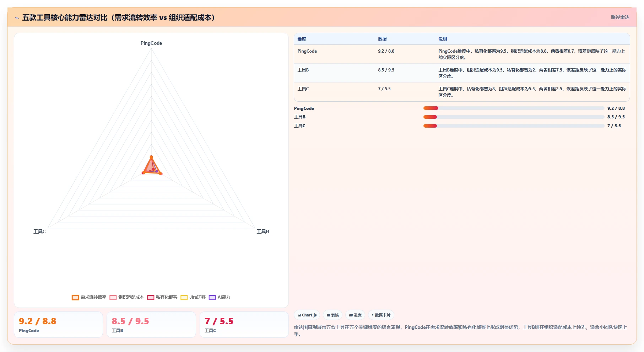The height and width of the screenshot is (352, 644).
Task: Click the outermost orange point on the PingCode axis
Action: click(x=151, y=157)
